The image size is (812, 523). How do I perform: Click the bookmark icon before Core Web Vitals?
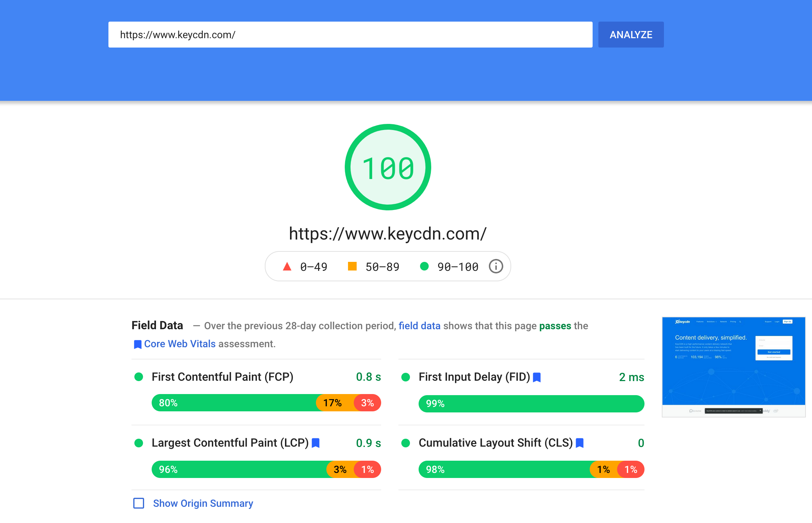pos(138,344)
